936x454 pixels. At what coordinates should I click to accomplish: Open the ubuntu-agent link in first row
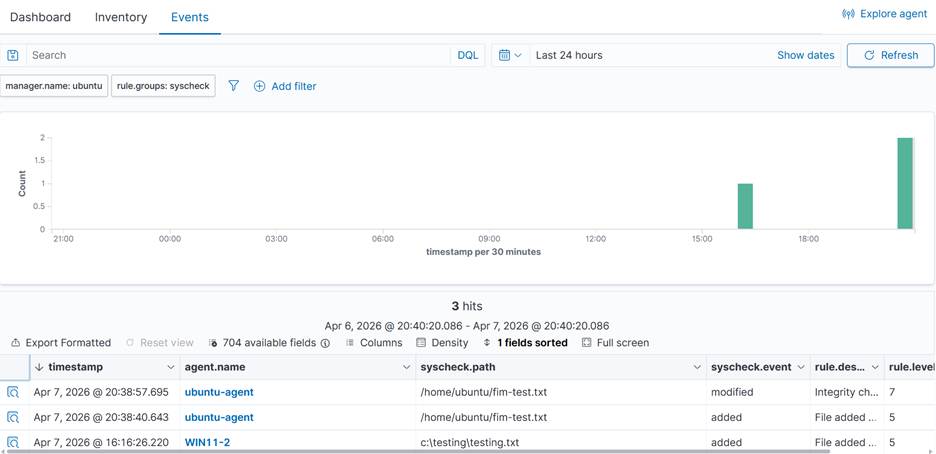[219, 393]
